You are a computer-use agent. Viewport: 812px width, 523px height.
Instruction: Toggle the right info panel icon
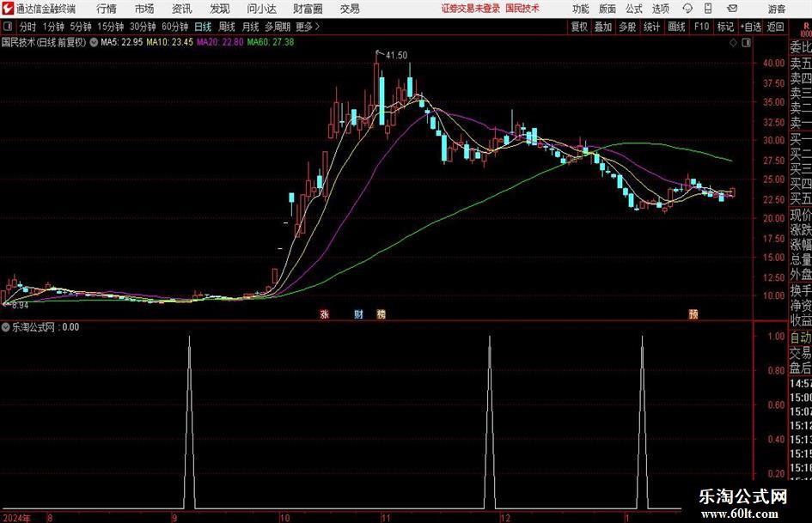click(746, 43)
